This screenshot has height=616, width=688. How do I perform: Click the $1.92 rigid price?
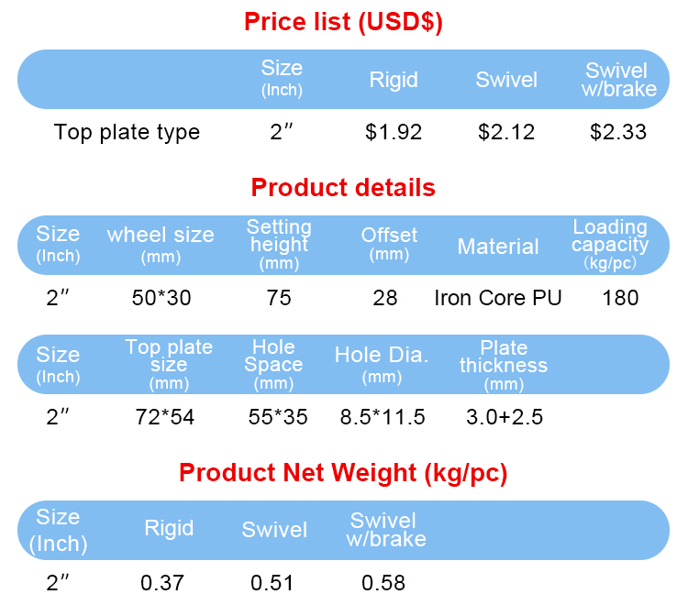coord(394,132)
